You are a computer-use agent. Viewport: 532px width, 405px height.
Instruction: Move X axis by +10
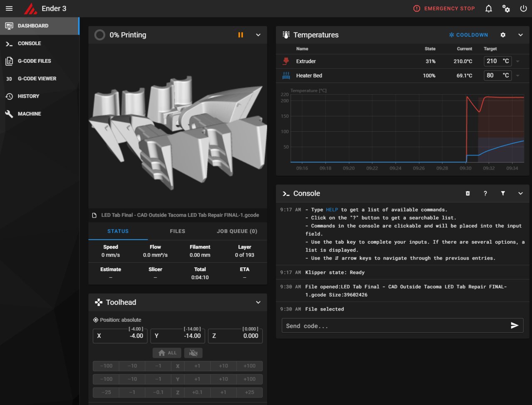tap(223, 366)
